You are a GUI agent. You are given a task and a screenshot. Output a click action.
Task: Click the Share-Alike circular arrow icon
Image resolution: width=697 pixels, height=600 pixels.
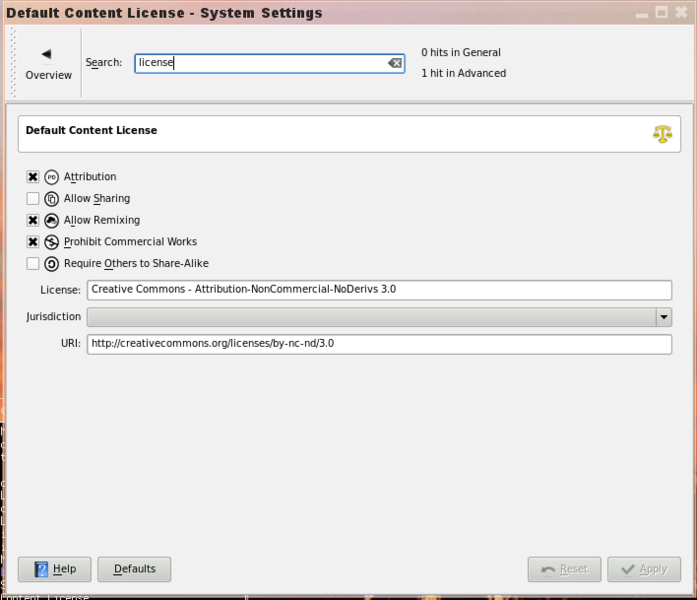pos(52,264)
